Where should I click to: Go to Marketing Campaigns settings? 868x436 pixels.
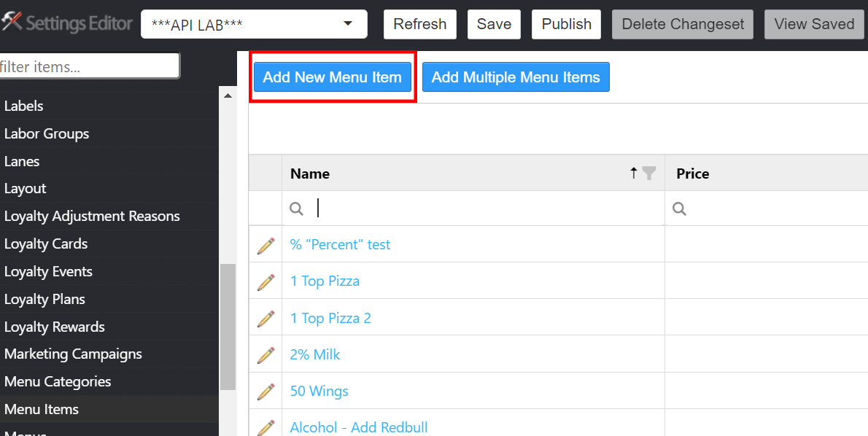(73, 354)
